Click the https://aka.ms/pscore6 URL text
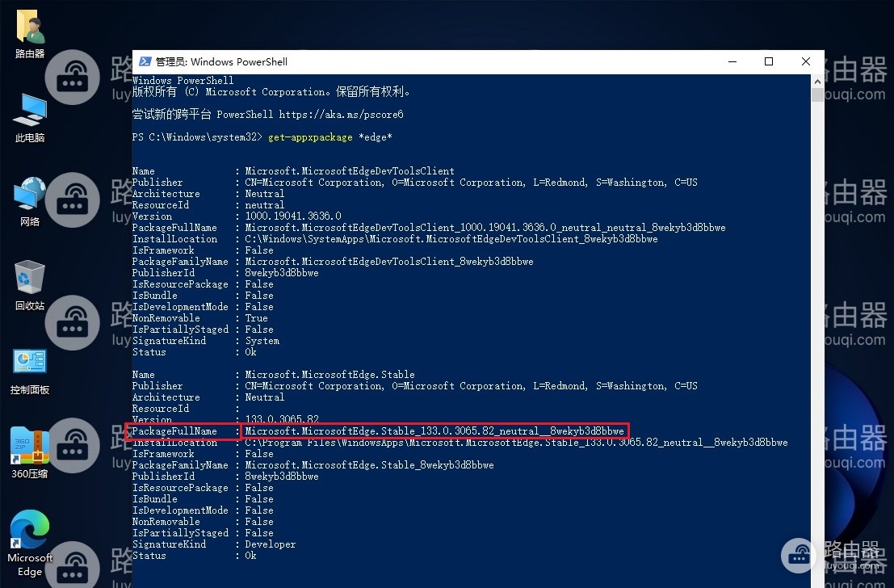This screenshot has width=894, height=588. pyautogui.click(x=341, y=115)
